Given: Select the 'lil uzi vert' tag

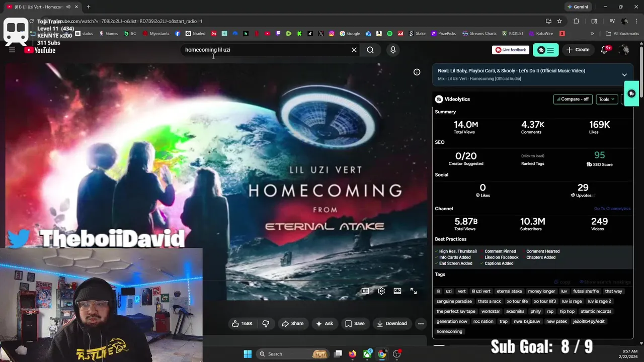Looking at the screenshot, I should coord(481,291).
